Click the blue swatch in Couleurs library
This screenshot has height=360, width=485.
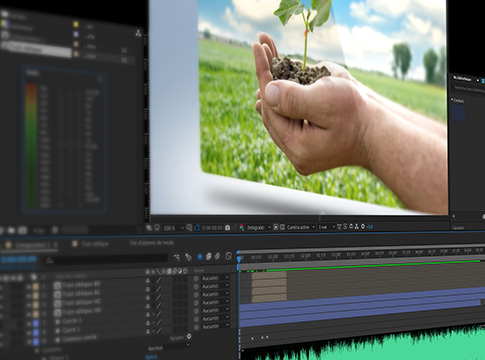459,113
